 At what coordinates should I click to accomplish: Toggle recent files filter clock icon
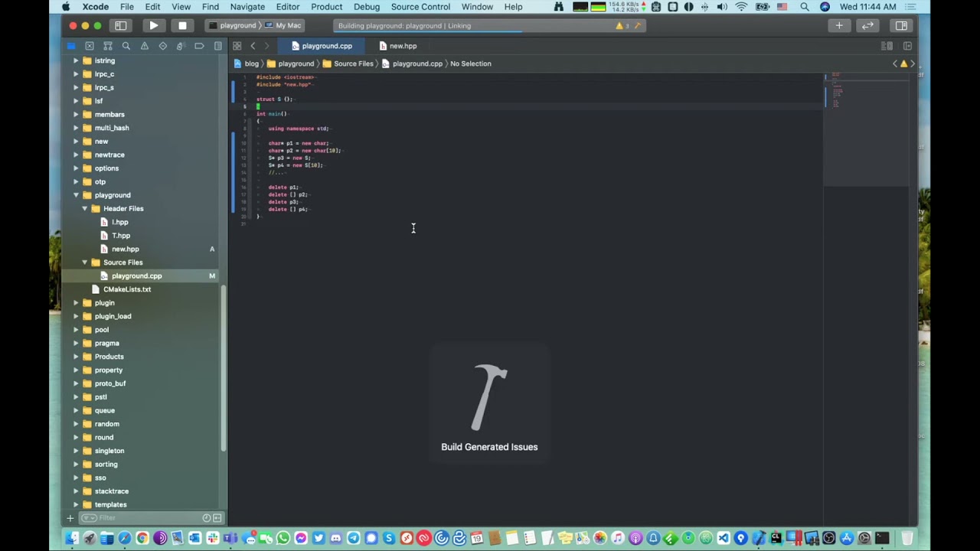point(206,518)
